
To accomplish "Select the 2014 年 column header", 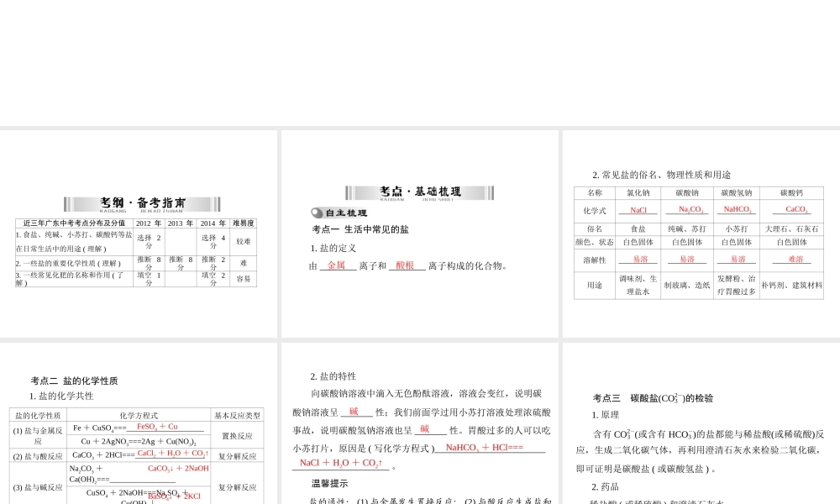I will click(213, 223).
